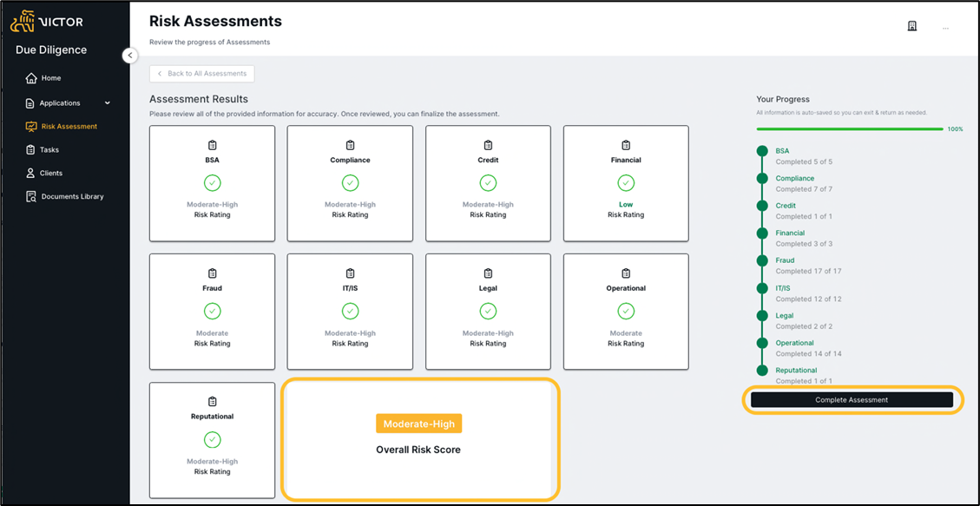Collapse the sidebar with the chevron button
This screenshot has height=506, width=980.
(x=129, y=55)
